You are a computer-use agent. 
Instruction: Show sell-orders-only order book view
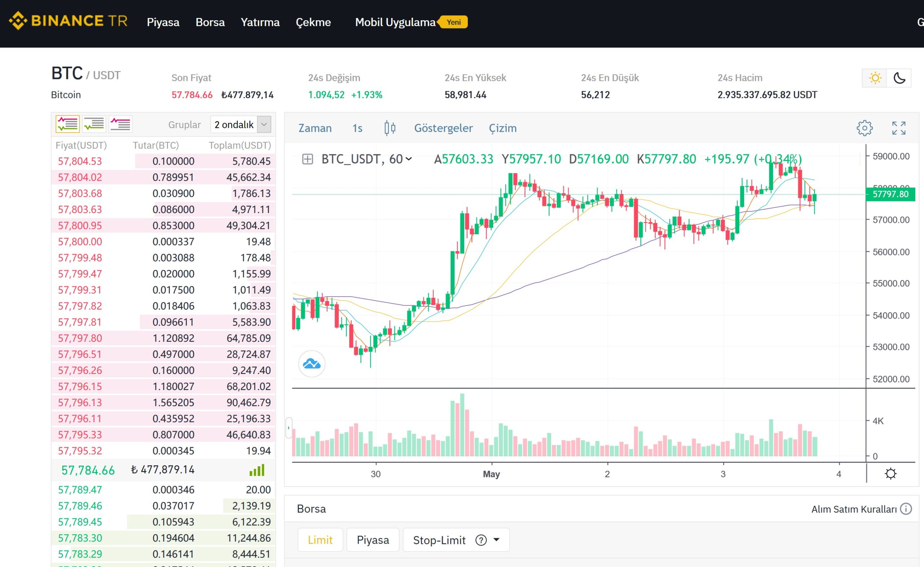tap(121, 124)
